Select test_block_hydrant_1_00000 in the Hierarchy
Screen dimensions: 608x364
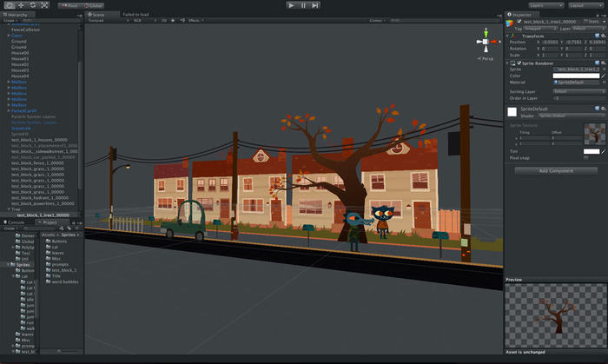point(40,198)
